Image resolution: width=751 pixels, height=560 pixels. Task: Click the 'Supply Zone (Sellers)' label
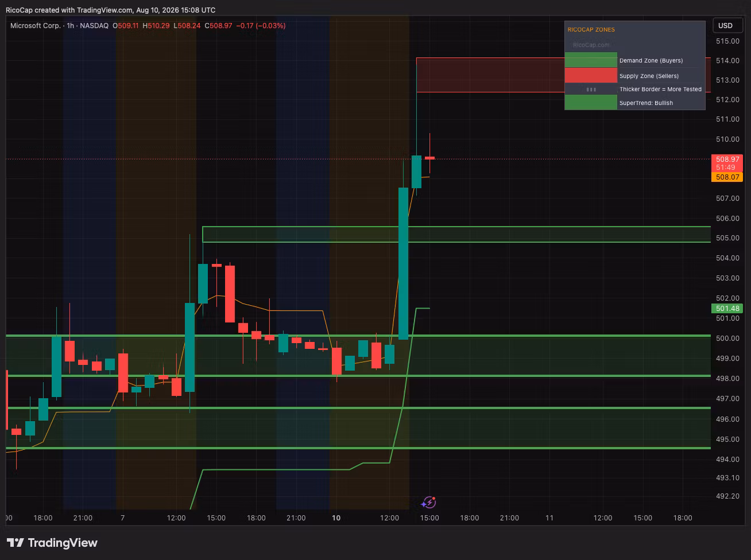point(649,76)
